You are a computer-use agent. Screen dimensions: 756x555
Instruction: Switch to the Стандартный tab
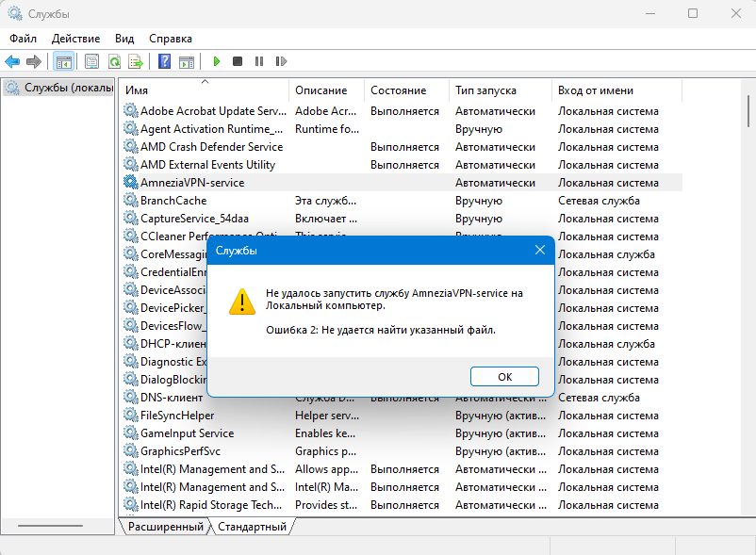pos(252,527)
